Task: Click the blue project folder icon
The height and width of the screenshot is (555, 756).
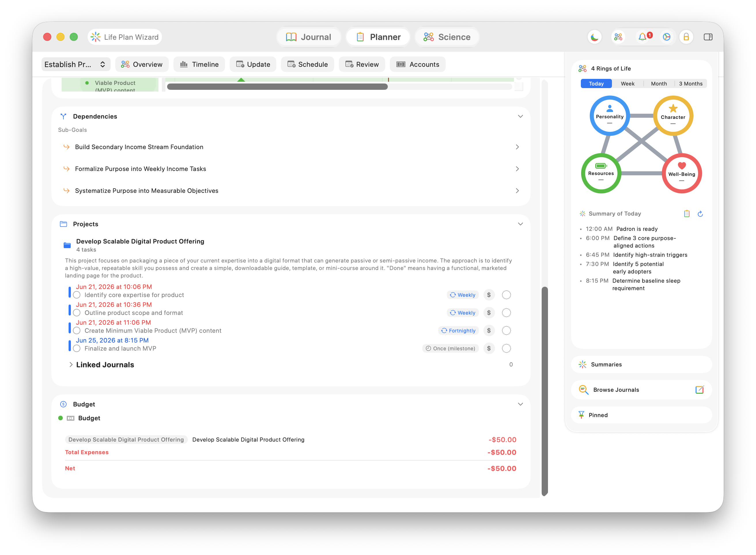Action: [67, 245]
